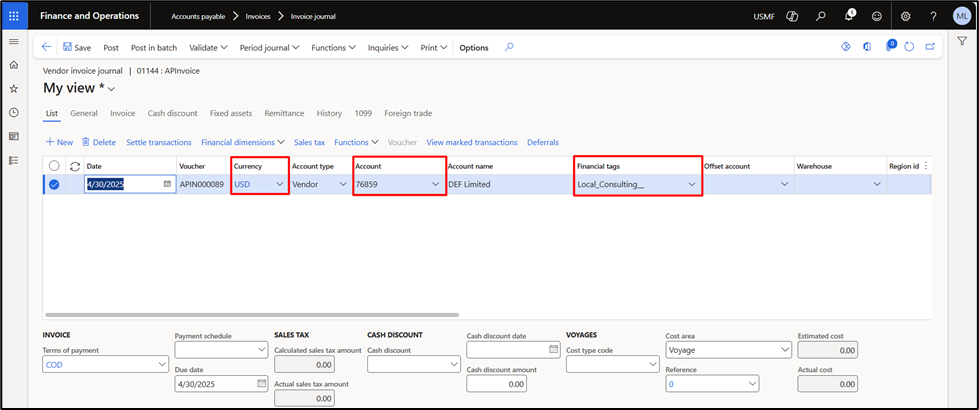Open the Copilot icon in the header
The width and height of the screenshot is (979, 410).
point(793,16)
